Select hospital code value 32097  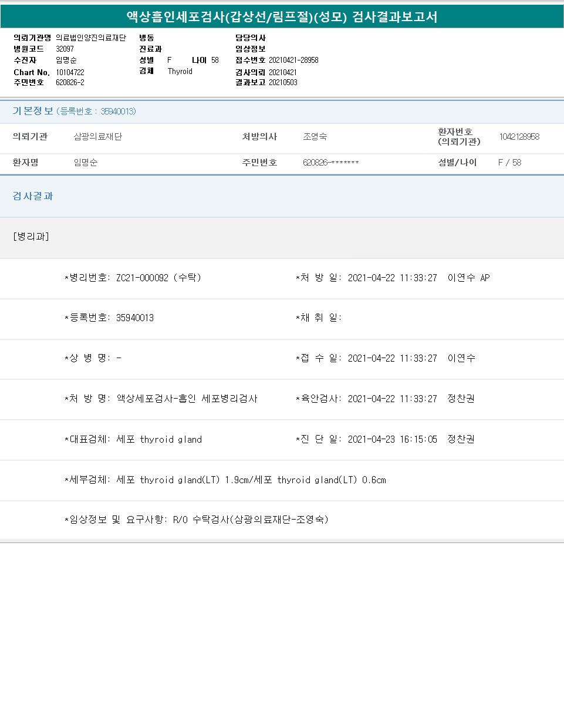click(x=65, y=49)
